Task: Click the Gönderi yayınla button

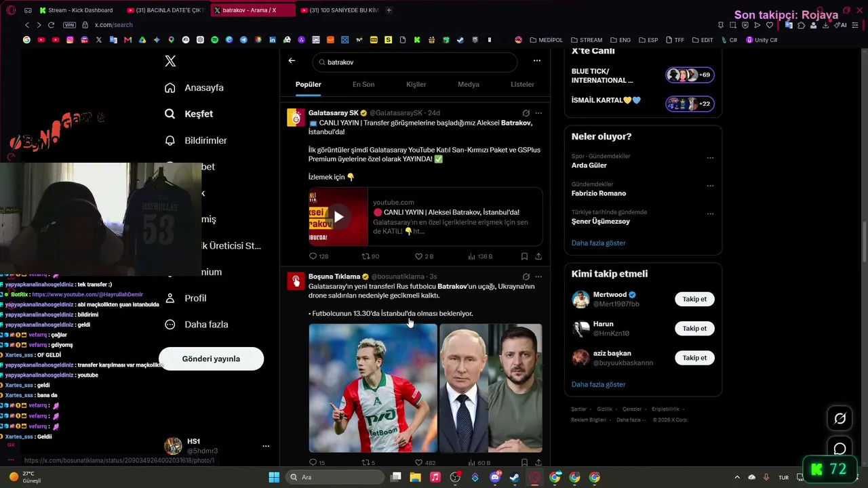Action: click(211, 359)
